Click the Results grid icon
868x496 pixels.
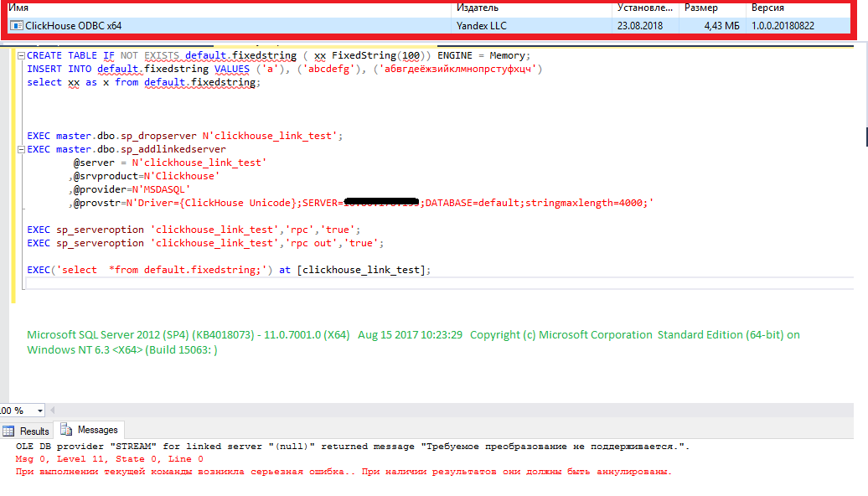10,430
